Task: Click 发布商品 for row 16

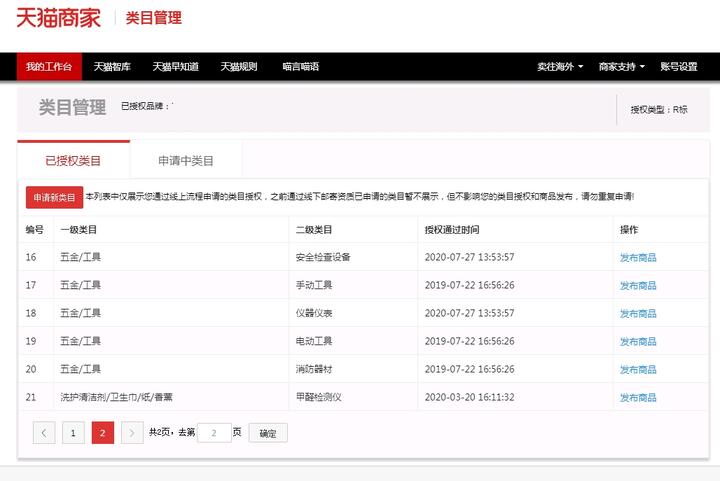Action: point(638,257)
